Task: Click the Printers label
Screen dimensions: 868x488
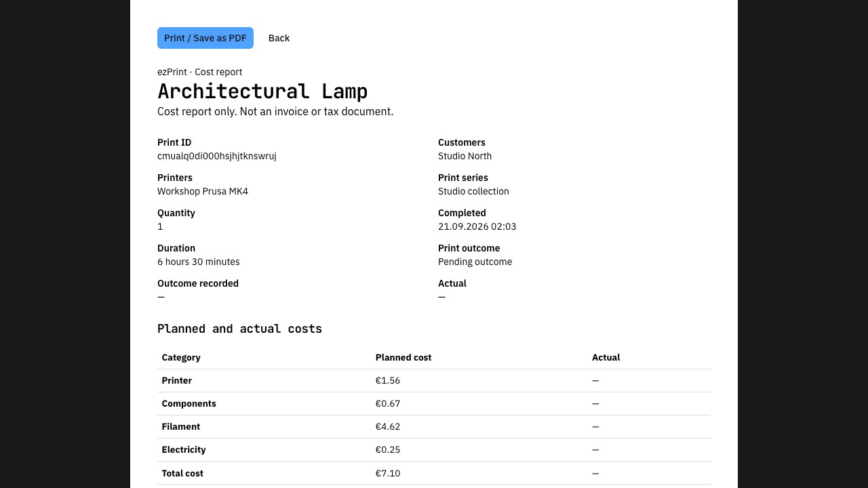Action: click(175, 178)
